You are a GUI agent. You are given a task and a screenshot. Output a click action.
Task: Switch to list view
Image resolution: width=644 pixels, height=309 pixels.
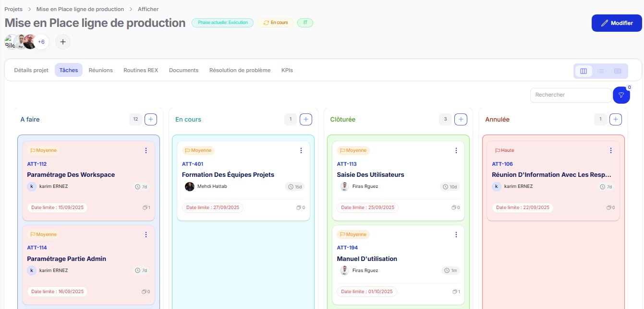(x=601, y=71)
